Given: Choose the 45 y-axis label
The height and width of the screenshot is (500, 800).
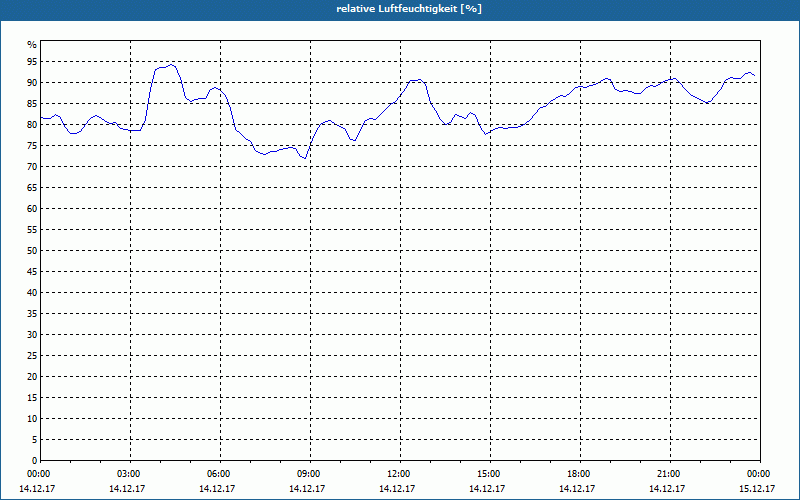Looking at the screenshot, I should (x=32, y=271).
